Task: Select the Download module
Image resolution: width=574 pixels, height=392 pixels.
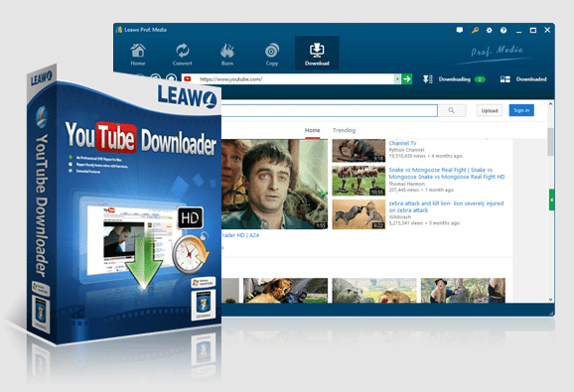Action: click(317, 54)
